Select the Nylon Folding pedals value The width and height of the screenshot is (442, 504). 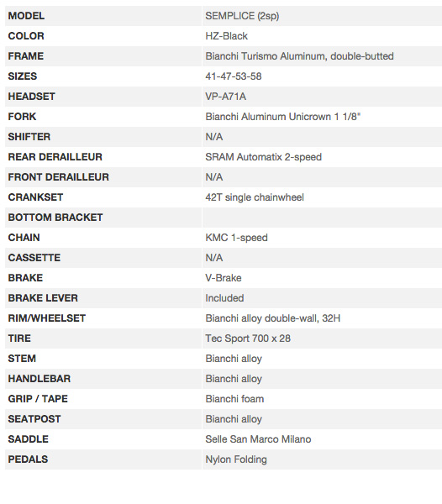(x=236, y=459)
